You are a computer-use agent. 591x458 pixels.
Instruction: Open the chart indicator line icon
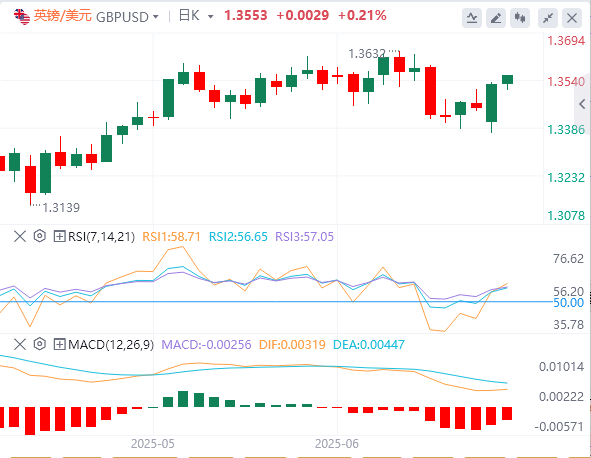click(472, 18)
